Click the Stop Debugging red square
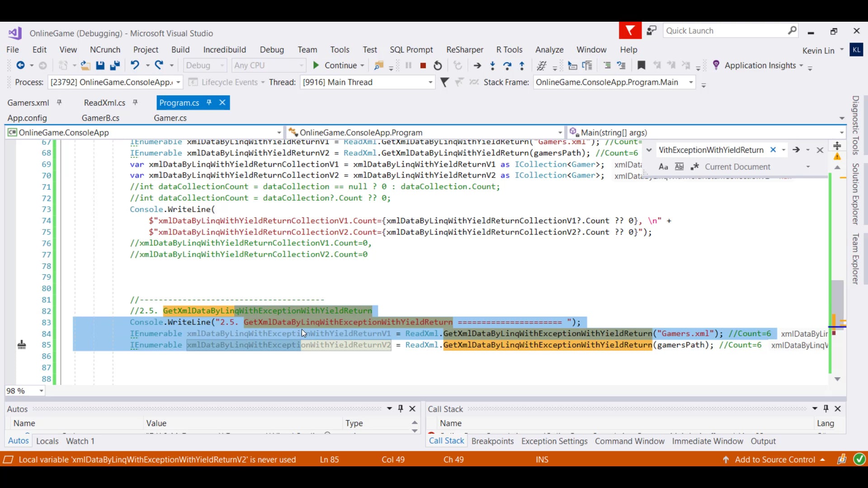This screenshot has height=488, width=868. pyautogui.click(x=423, y=66)
